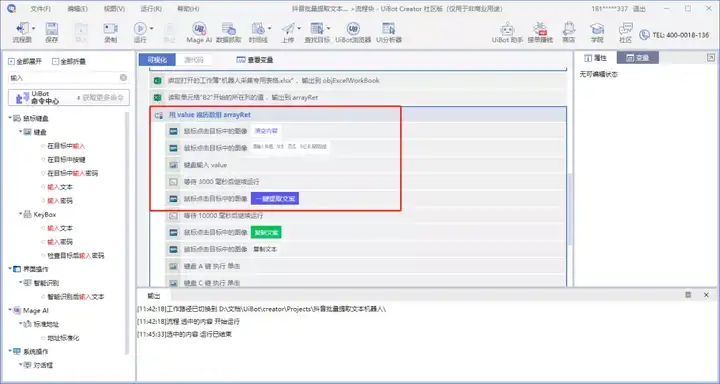Click the loop icon on 用 value 遍历数组 row

pyautogui.click(x=159, y=115)
